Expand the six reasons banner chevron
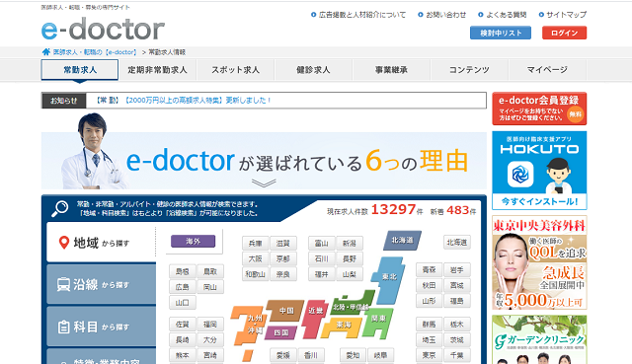The height and width of the screenshot is (364, 632). pyautogui.click(x=264, y=183)
